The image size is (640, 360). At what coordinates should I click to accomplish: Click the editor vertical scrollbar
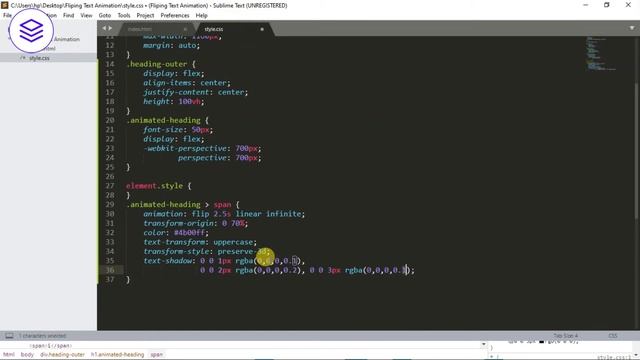637,151
